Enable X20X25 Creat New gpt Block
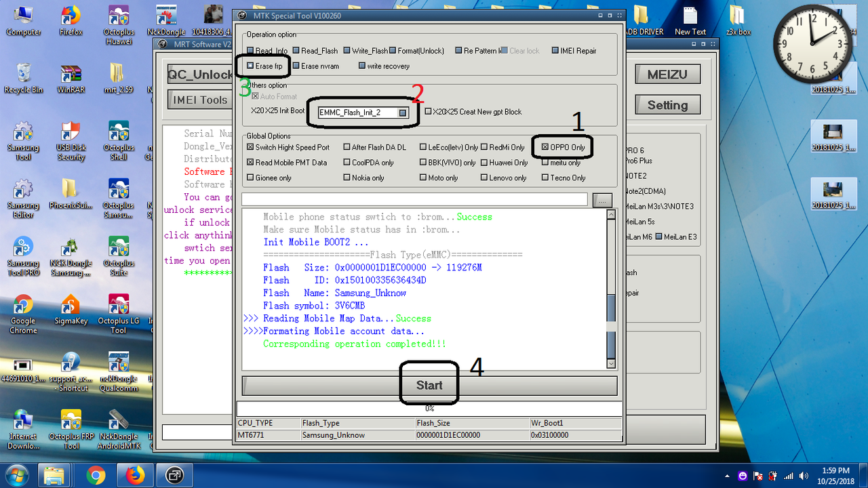868x488 pixels. click(428, 112)
